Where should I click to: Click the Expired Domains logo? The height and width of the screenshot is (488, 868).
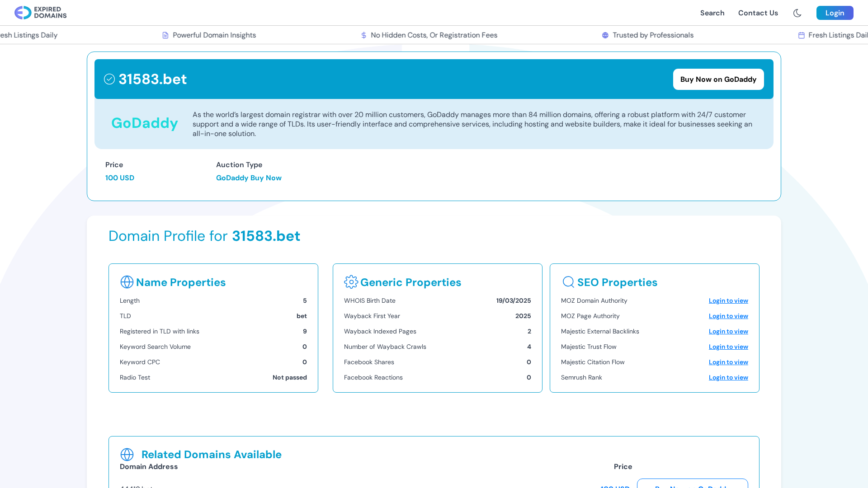[x=40, y=13]
